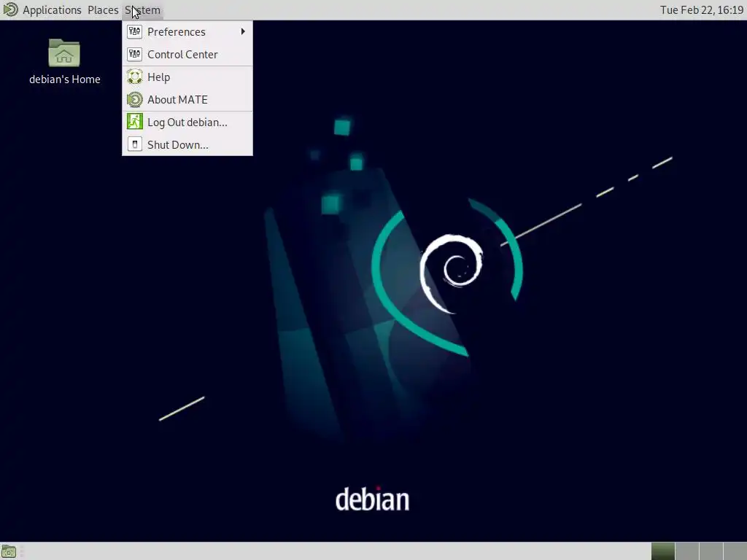Image resolution: width=747 pixels, height=560 pixels.
Task: Open the Places menu
Action: 103,10
